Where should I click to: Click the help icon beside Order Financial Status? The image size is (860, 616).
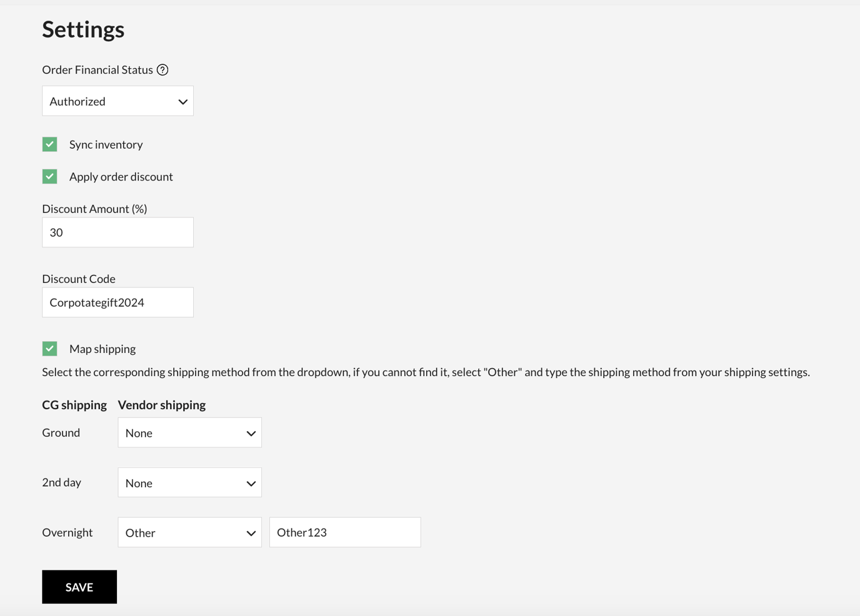point(162,69)
